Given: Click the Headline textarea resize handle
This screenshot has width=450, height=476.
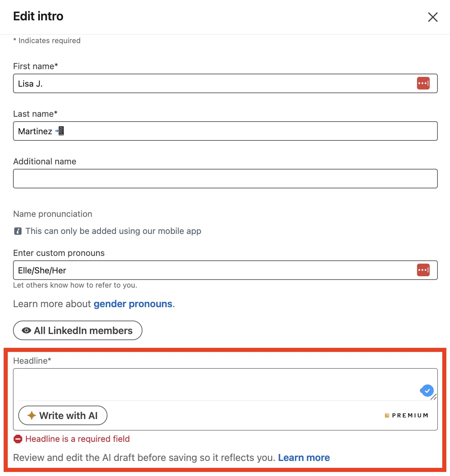Looking at the screenshot, I should pos(434,397).
